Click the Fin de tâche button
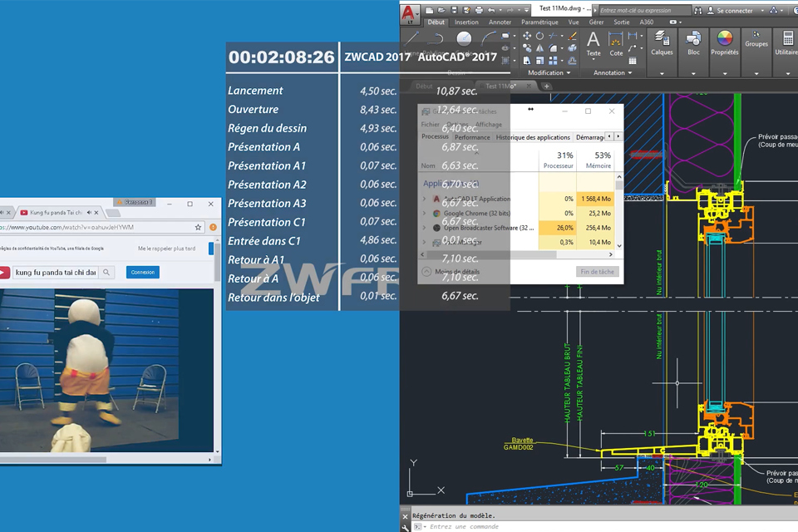Image resolution: width=798 pixels, height=532 pixels. pyautogui.click(x=598, y=272)
